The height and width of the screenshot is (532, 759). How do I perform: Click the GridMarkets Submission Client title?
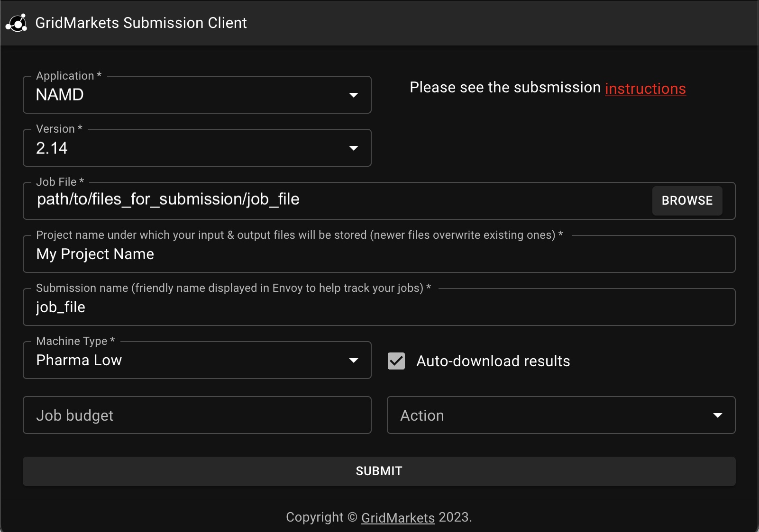(x=141, y=23)
